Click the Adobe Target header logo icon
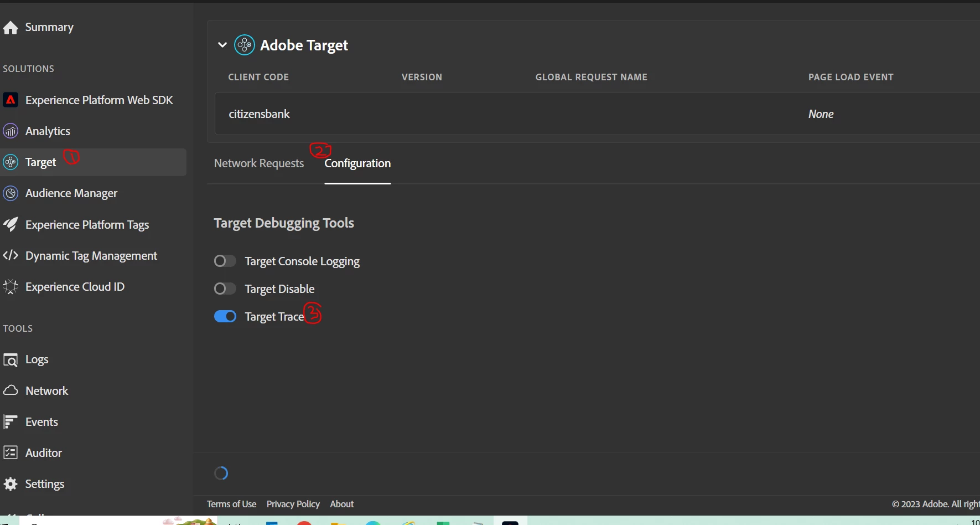This screenshot has height=525, width=980. pos(245,45)
